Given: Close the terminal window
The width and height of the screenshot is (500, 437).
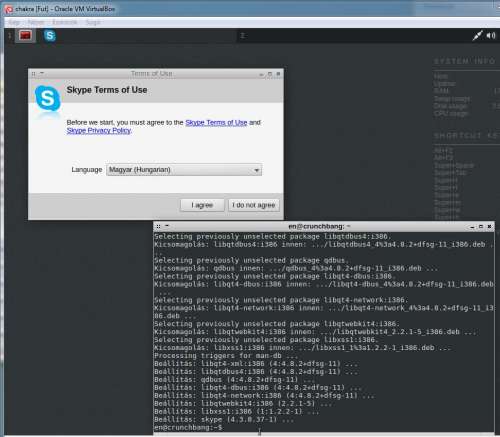Looking at the screenshot, I should point(489,227).
